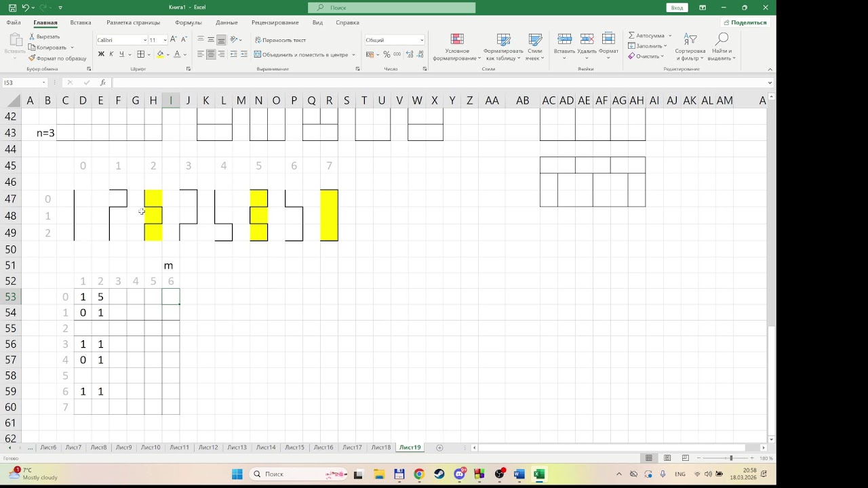Toggle center horizontal alignment
This screenshot has width=868, height=488.
point(211,54)
